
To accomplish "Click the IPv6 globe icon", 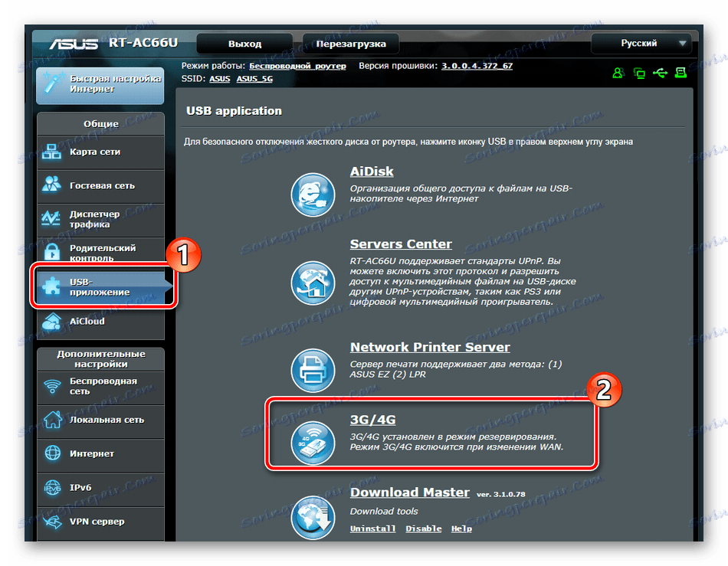I will pos(52,487).
